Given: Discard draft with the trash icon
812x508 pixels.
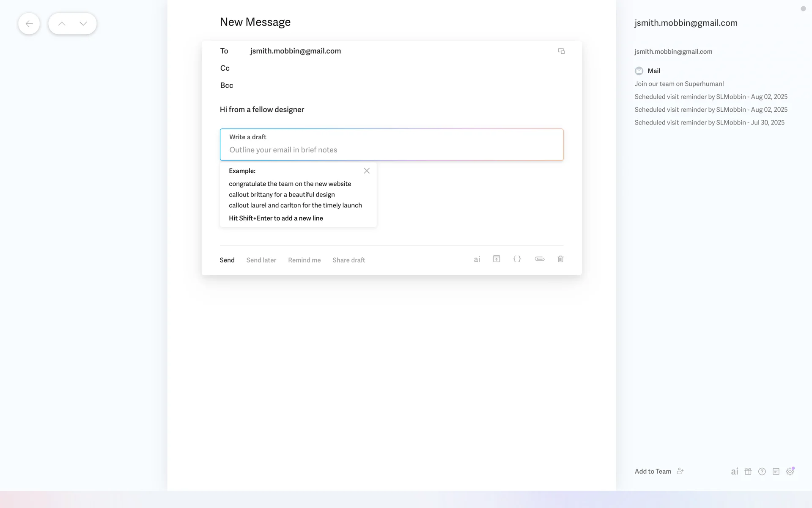Looking at the screenshot, I should click(560, 259).
